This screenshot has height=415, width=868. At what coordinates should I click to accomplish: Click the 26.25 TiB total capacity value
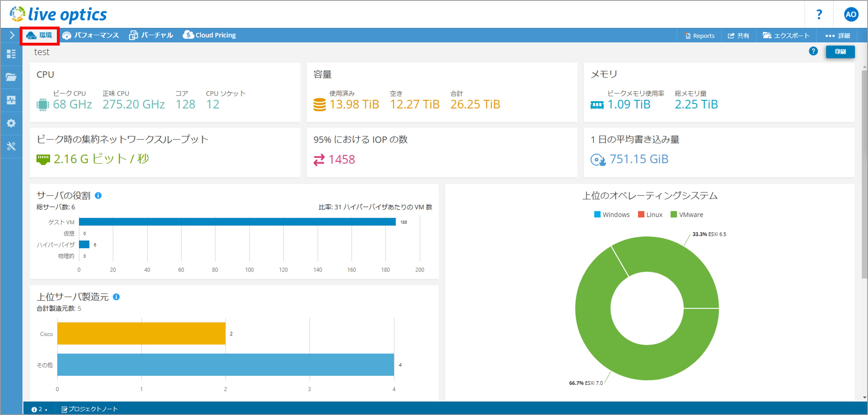point(475,105)
